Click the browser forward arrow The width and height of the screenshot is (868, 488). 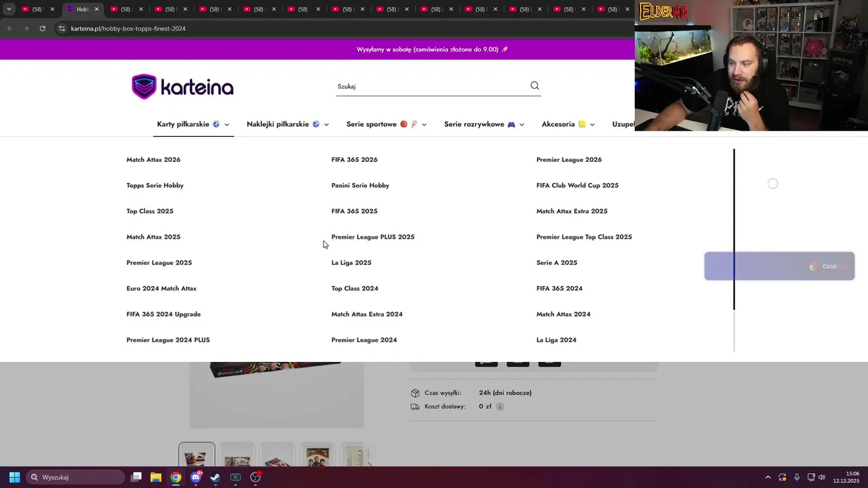[26, 28]
